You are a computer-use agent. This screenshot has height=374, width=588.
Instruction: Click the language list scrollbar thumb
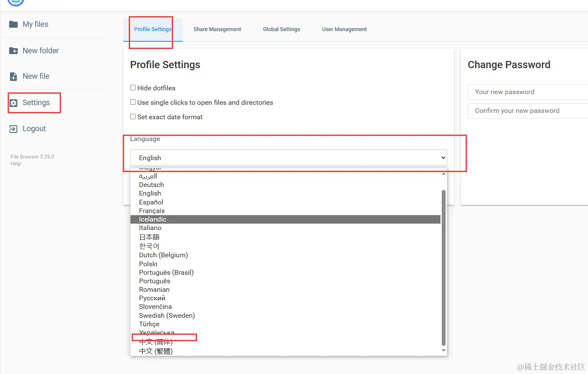coord(443,268)
